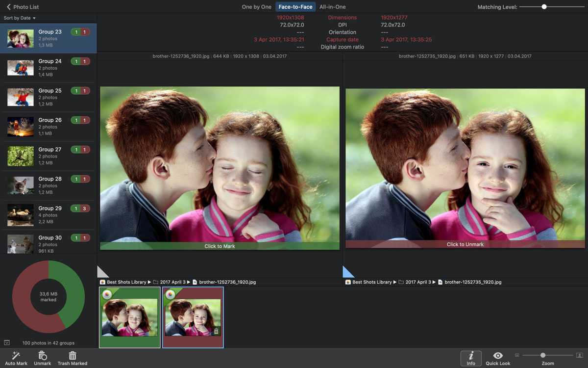Open the Sort by Date dropdown
The width and height of the screenshot is (588, 368).
[x=18, y=17]
